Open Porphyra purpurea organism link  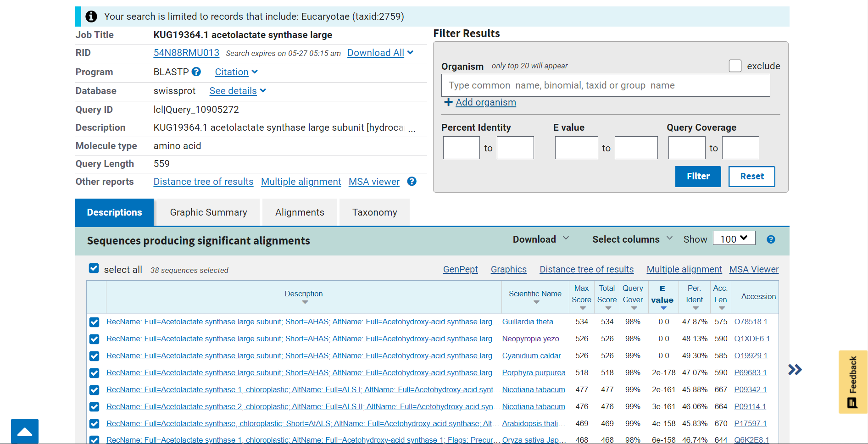[534, 373]
